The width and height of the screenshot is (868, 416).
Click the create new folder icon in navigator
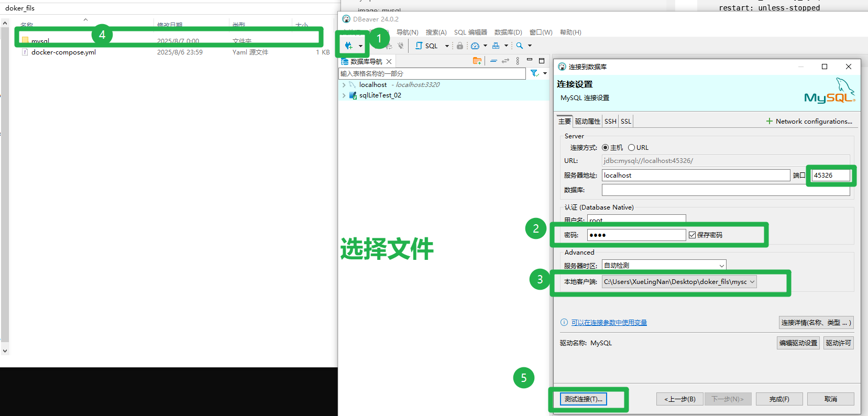pyautogui.click(x=477, y=61)
